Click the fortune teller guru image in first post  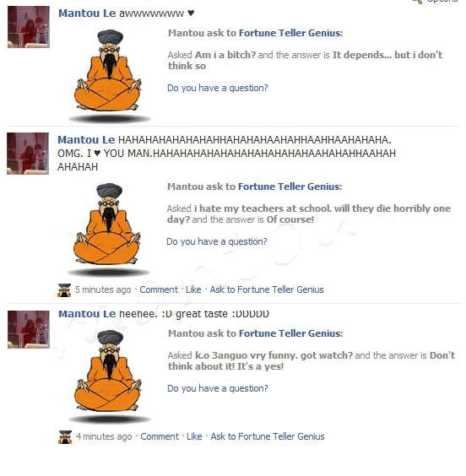pyautogui.click(x=109, y=76)
